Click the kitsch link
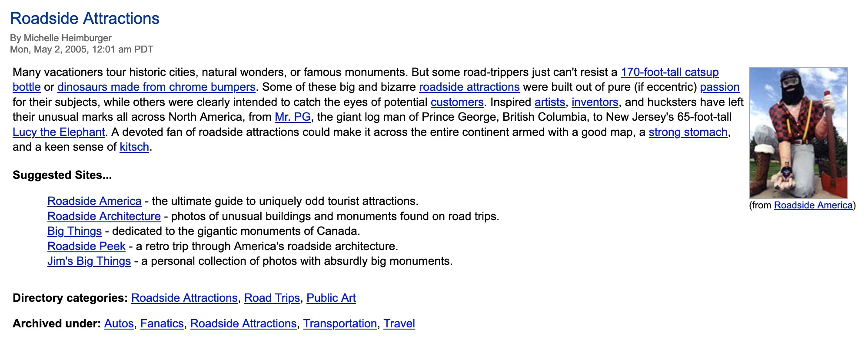 [x=134, y=147]
